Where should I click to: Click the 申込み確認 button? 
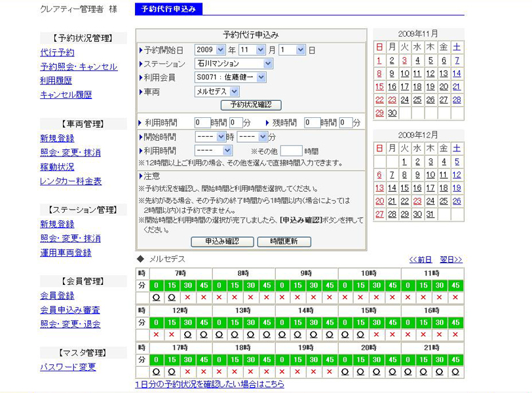coord(222,242)
